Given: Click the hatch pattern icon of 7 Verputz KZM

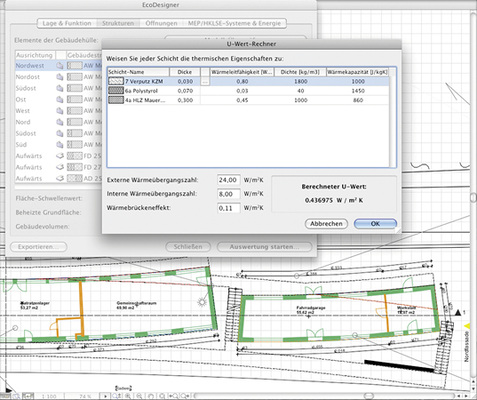Looking at the screenshot, I should (116, 81).
